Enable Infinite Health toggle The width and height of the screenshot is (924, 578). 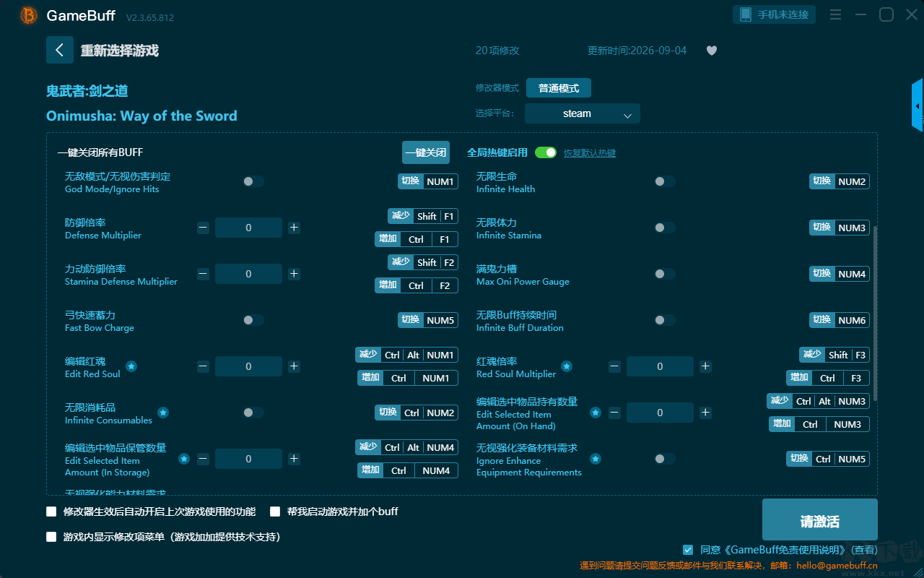[x=665, y=181]
